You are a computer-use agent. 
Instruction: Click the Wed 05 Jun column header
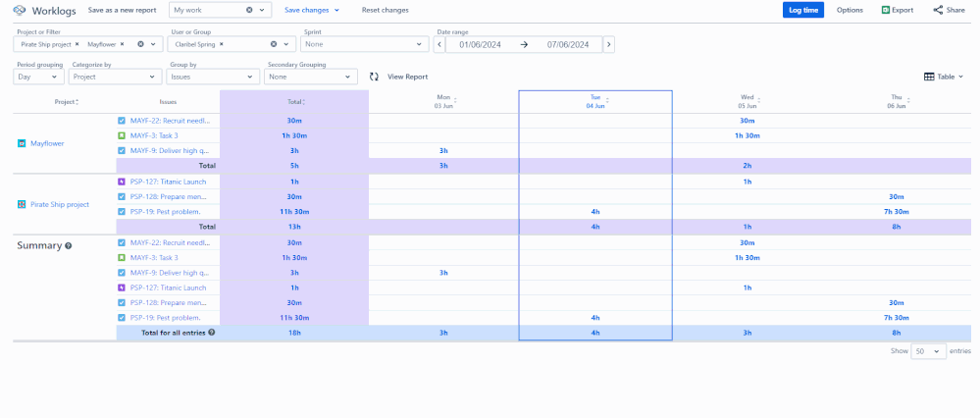point(747,102)
